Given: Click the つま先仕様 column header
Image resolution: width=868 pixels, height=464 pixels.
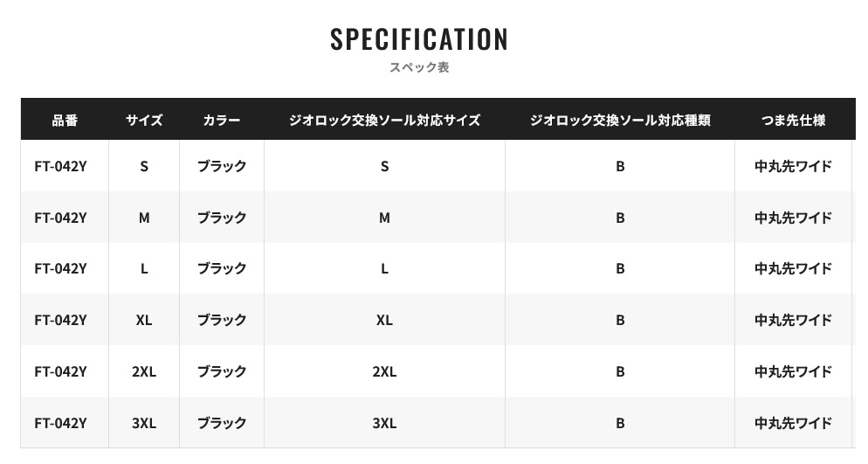Looking at the screenshot, I should [793, 121].
